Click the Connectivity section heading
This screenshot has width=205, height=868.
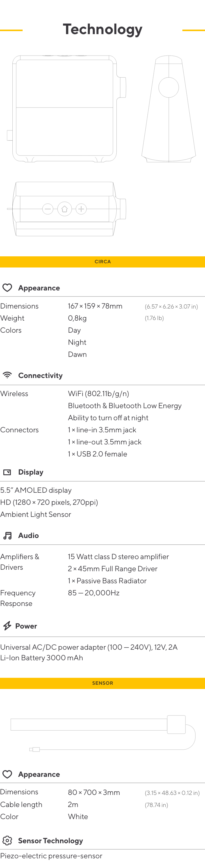(40, 375)
